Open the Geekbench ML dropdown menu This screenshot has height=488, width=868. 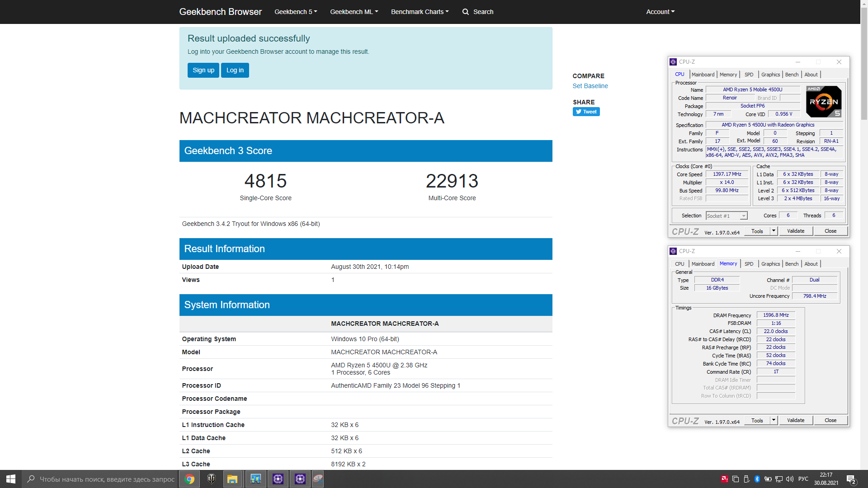(x=354, y=12)
